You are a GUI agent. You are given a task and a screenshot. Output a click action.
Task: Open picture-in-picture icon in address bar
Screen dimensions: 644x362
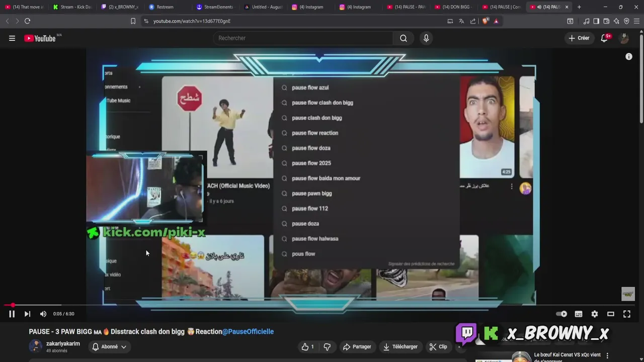[x=450, y=21]
